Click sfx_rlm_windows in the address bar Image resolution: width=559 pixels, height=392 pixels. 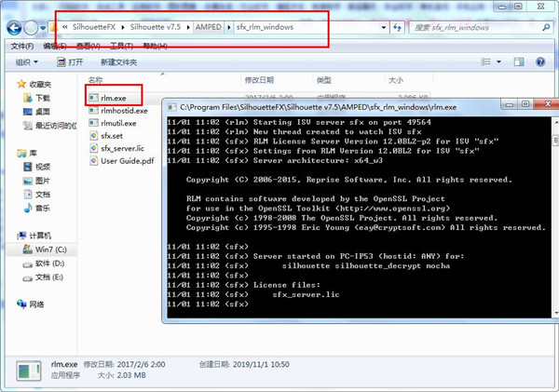point(265,27)
